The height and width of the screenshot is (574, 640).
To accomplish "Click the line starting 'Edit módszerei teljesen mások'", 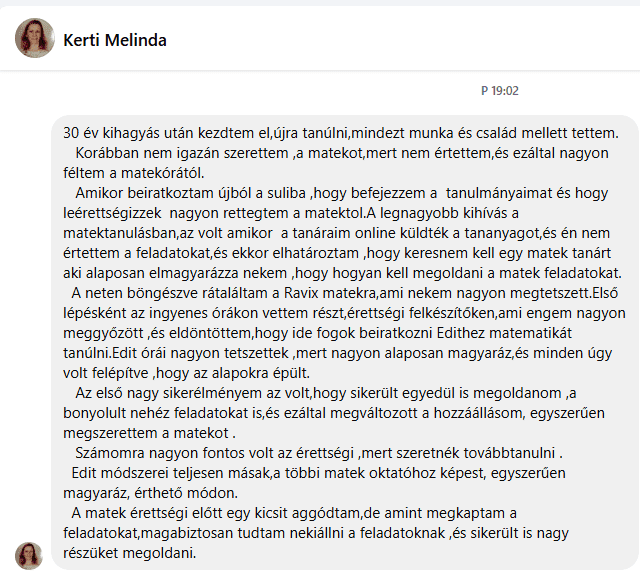I will (x=318, y=473).
